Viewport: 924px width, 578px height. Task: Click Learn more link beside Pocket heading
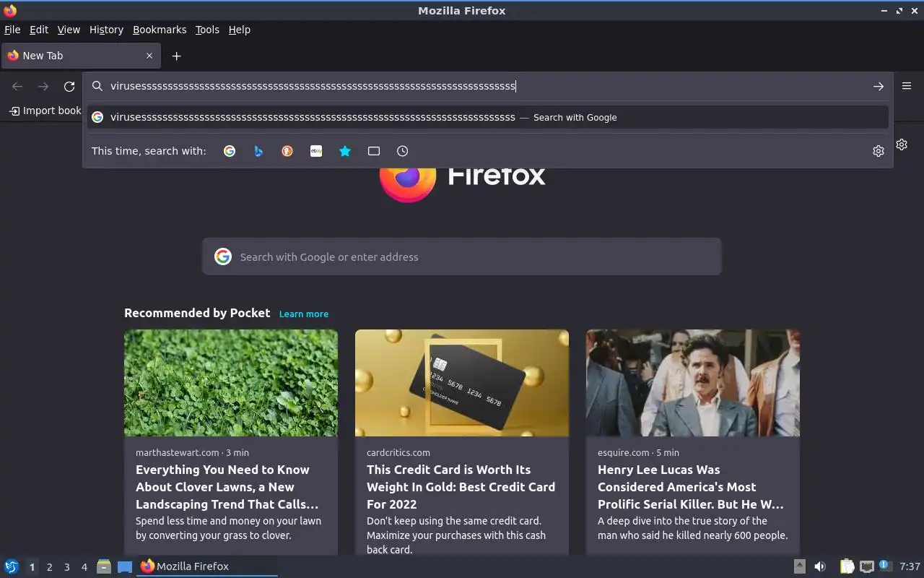(304, 314)
